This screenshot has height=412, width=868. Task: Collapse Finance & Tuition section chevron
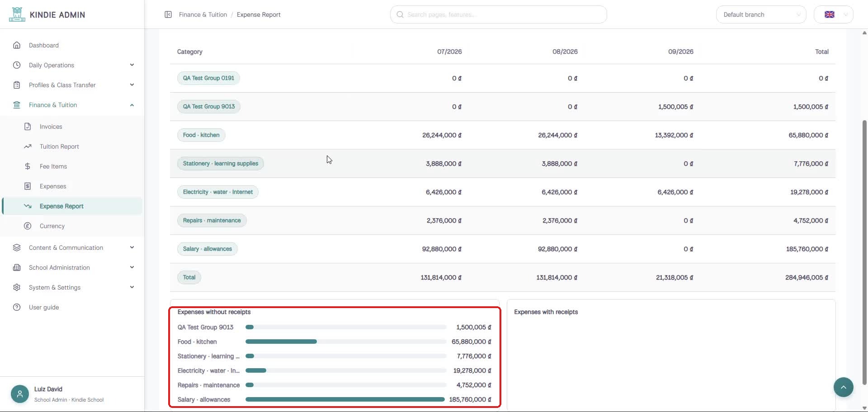[x=132, y=105]
